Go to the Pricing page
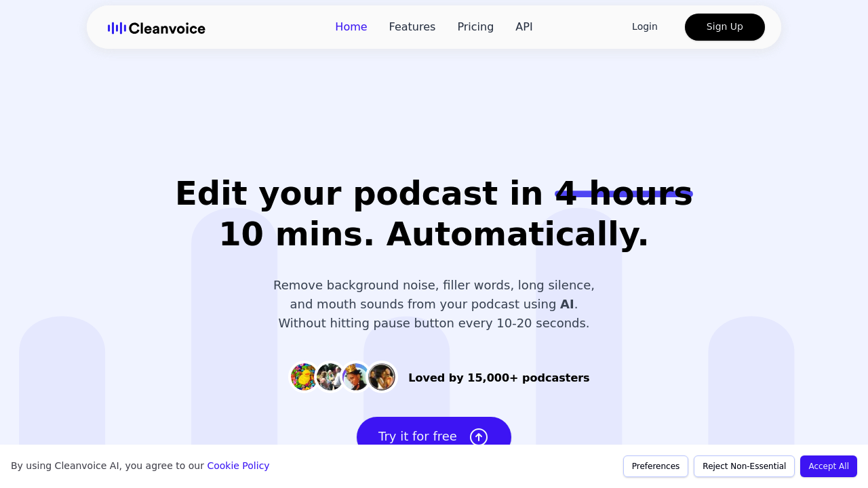The height and width of the screenshot is (488, 868). pos(475,26)
